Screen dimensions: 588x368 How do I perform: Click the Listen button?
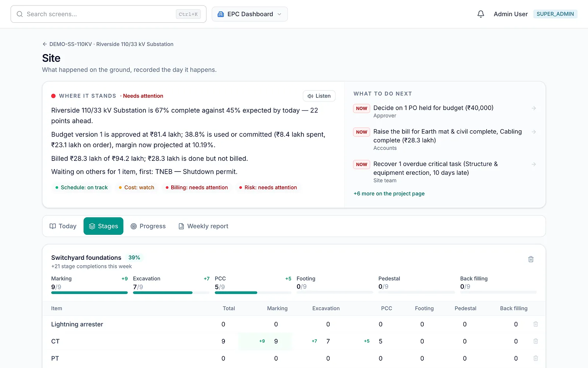coord(319,96)
